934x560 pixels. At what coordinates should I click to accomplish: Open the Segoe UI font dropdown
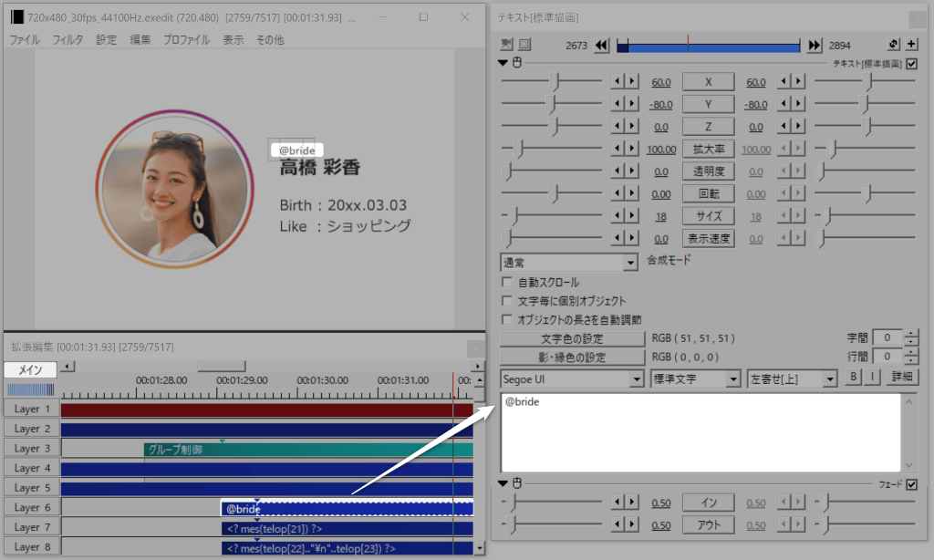(572, 379)
